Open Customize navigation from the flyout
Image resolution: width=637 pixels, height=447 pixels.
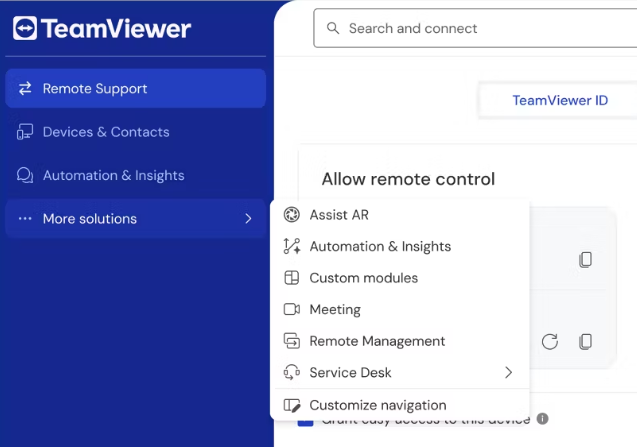click(x=402, y=405)
